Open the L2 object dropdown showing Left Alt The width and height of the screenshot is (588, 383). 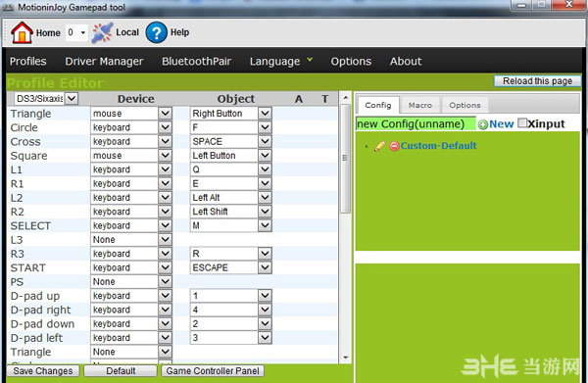[230, 198]
